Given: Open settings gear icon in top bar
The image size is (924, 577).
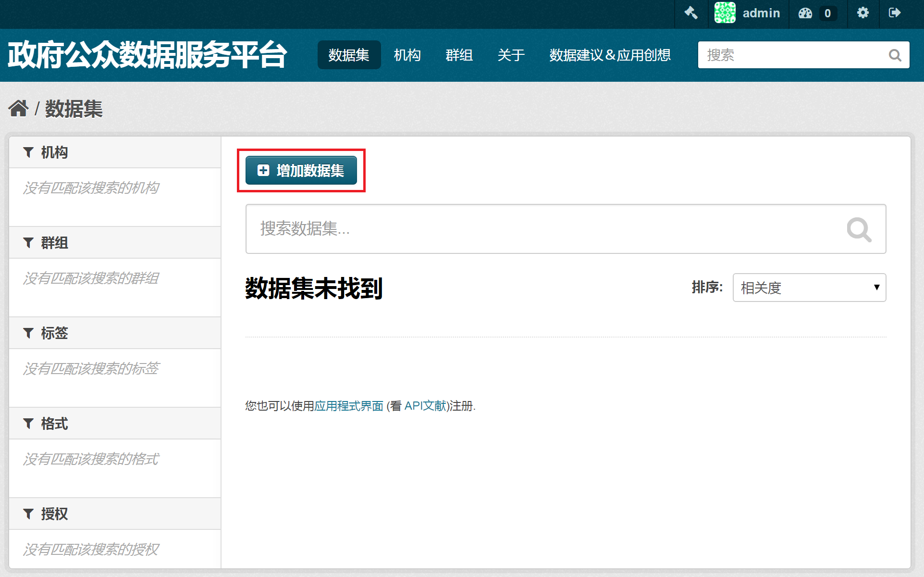Looking at the screenshot, I should pyautogui.click(x=863, y=13).
